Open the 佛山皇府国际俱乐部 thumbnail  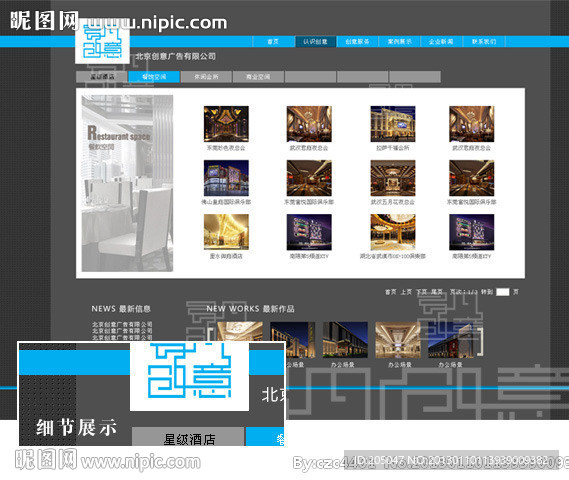tap(226, 178)
